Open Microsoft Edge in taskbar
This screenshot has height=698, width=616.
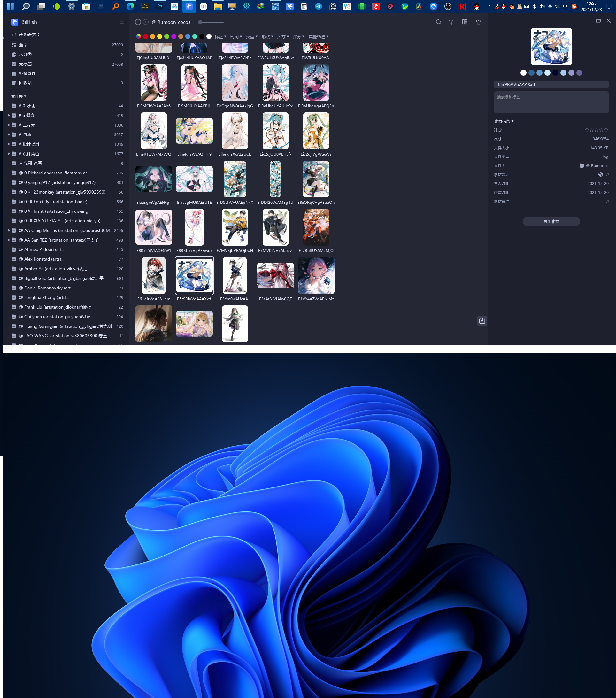(x=130, y=6)
